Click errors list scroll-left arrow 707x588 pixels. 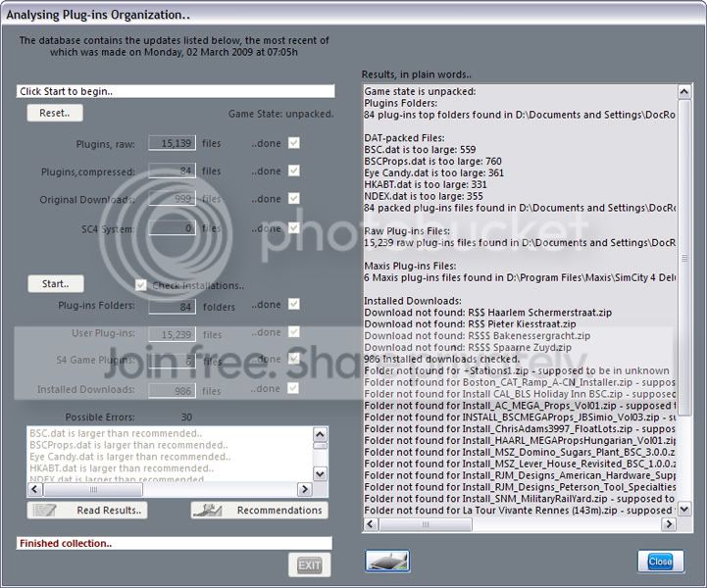click(34, 489)
